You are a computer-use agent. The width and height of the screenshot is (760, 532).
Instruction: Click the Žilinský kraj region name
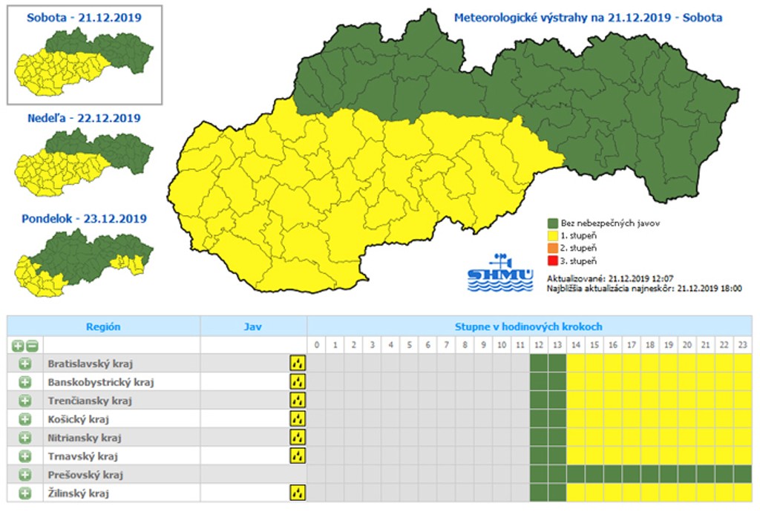[x=78, y=493]
